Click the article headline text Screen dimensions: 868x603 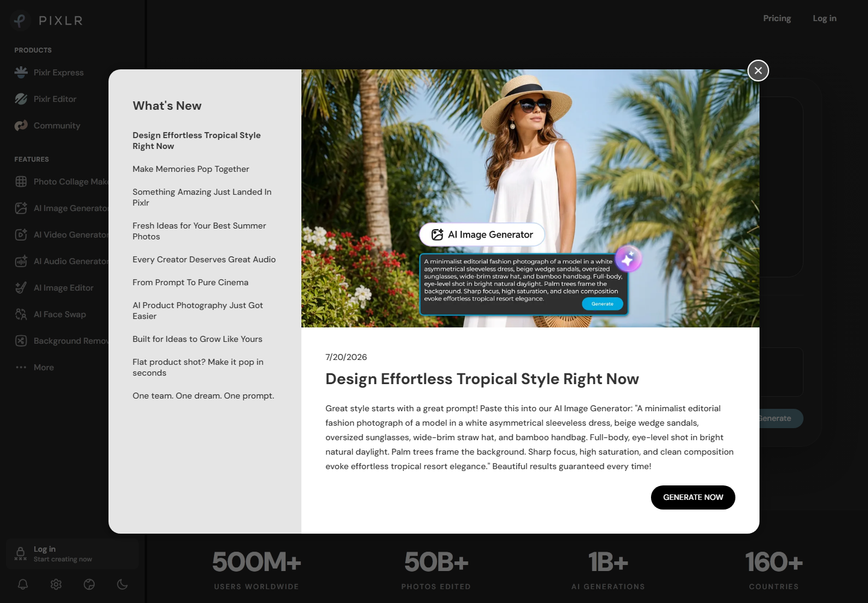coord(482,379)
